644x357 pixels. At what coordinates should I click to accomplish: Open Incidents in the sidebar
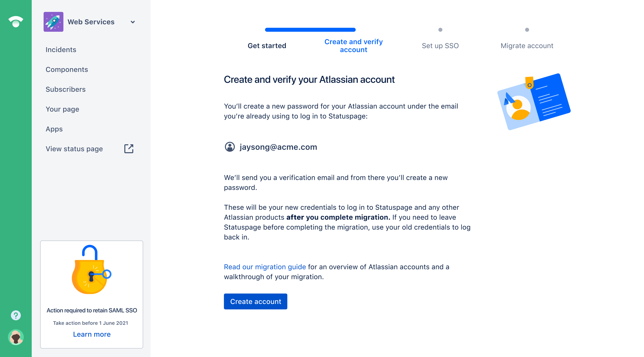coord(61,50)
